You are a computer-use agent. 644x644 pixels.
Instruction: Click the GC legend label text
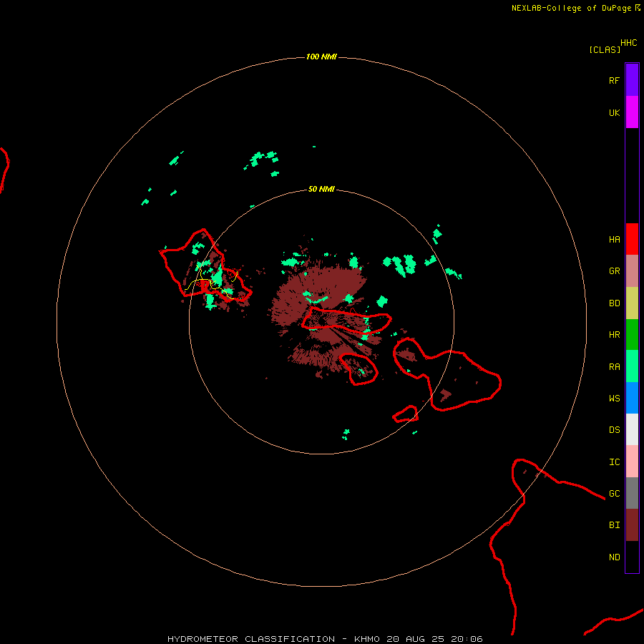(615, 494)
